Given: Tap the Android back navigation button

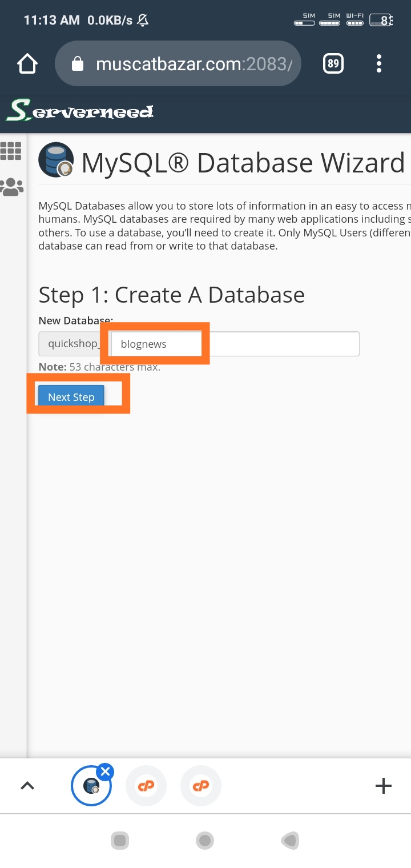Looking at the screenshot, I should [291, 841].
